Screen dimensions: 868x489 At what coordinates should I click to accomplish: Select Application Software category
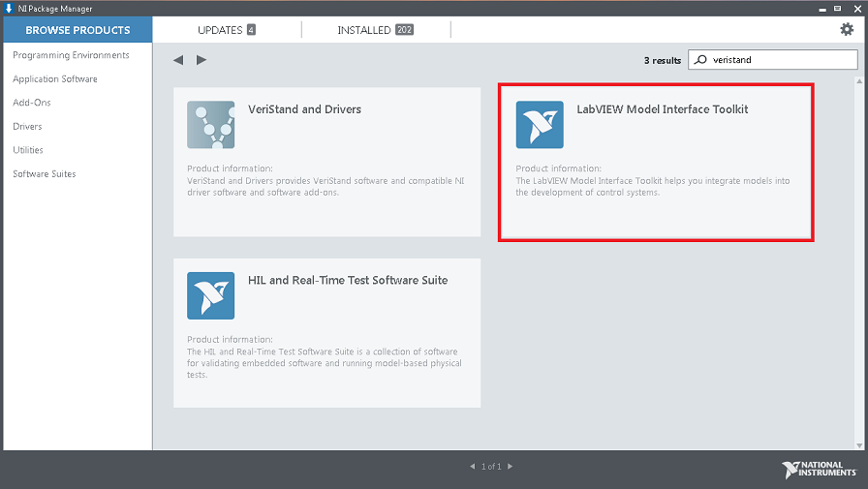[x=55, y=79]
